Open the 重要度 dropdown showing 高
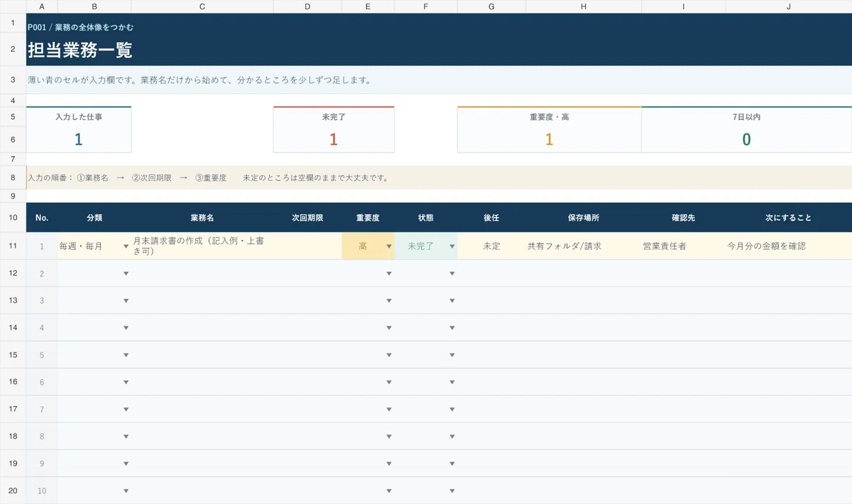 point(389,246)
